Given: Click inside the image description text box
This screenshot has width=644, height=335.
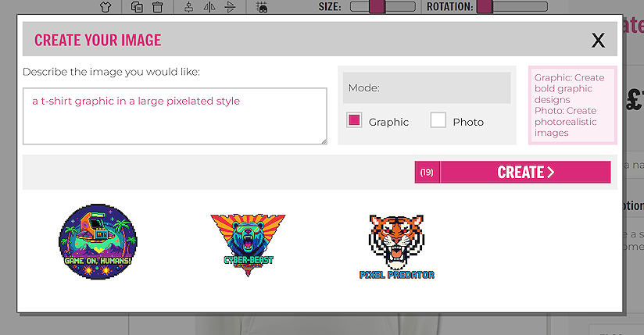Looking at the screenshot, I should 174,116.
